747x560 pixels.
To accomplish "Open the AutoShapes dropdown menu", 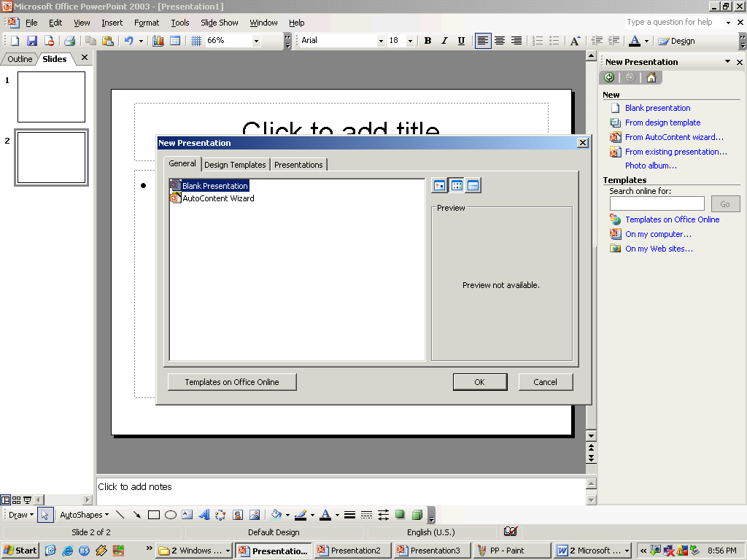I will 85,515.
